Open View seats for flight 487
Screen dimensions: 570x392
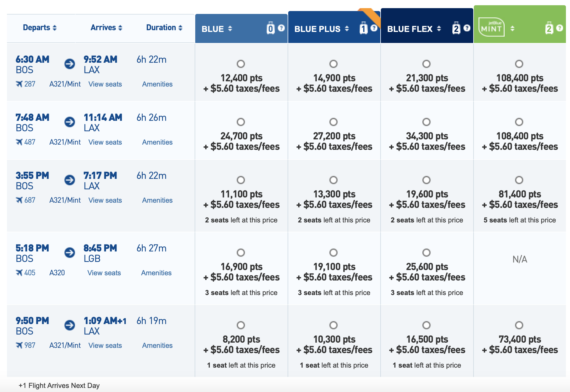coord(105,142)
